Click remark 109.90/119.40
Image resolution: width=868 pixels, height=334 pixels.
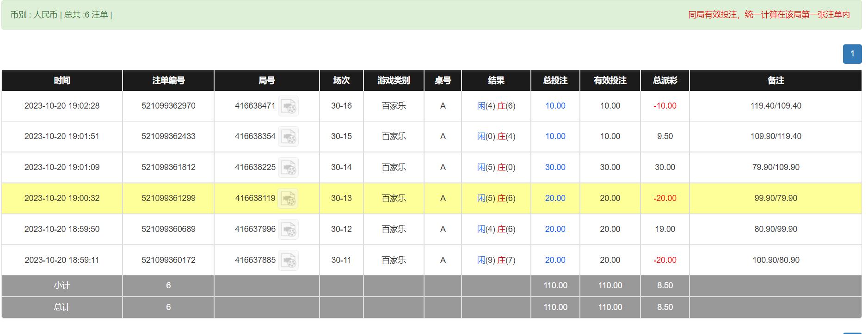pyautogui.click(x=776, y=136)
